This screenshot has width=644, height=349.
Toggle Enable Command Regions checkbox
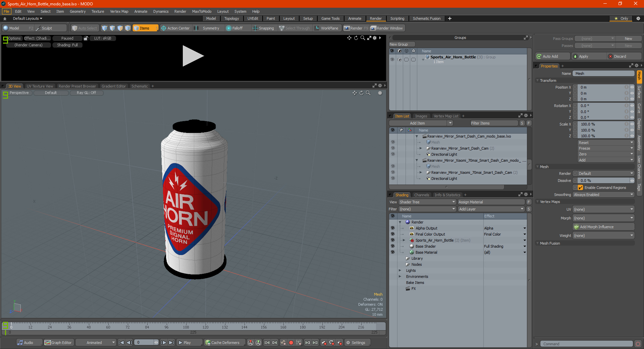[581, 188]
